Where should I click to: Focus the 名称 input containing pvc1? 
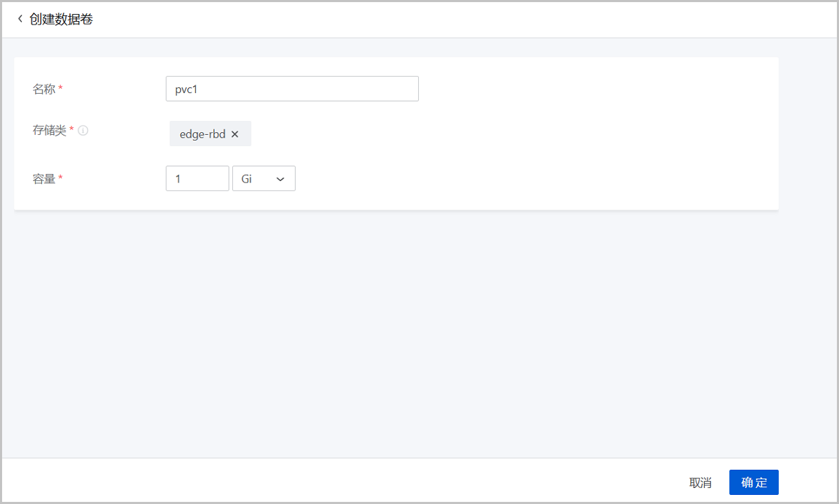coord(292,89)
